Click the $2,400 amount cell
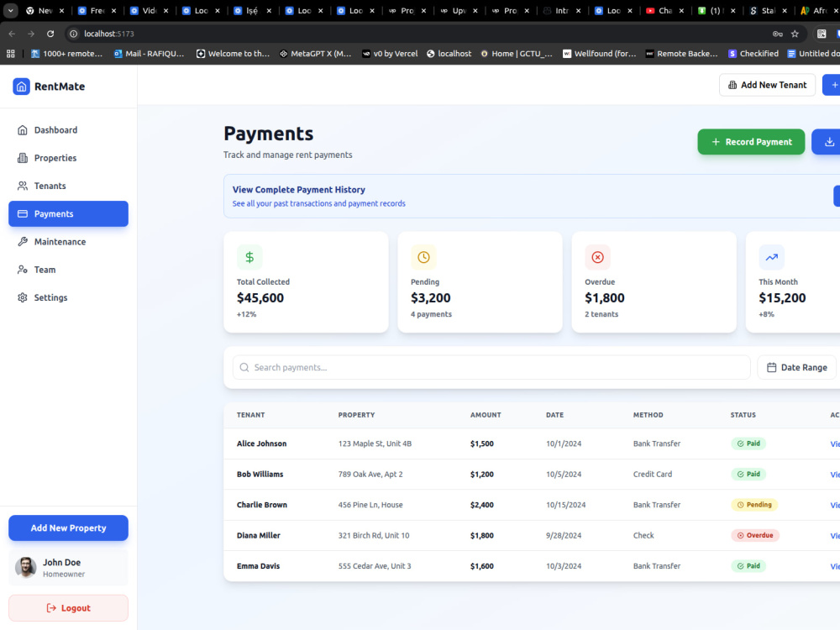This screenshot has height=630, width=840. [x=482, y=505]
